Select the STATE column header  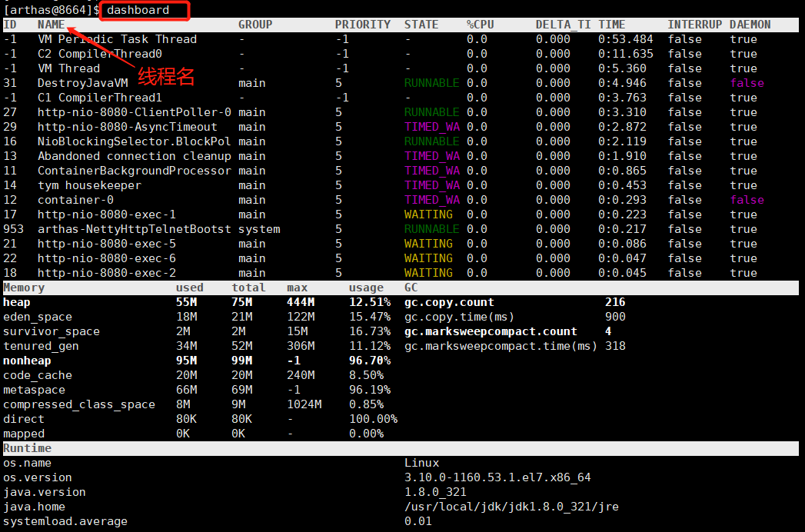point(421,25)
